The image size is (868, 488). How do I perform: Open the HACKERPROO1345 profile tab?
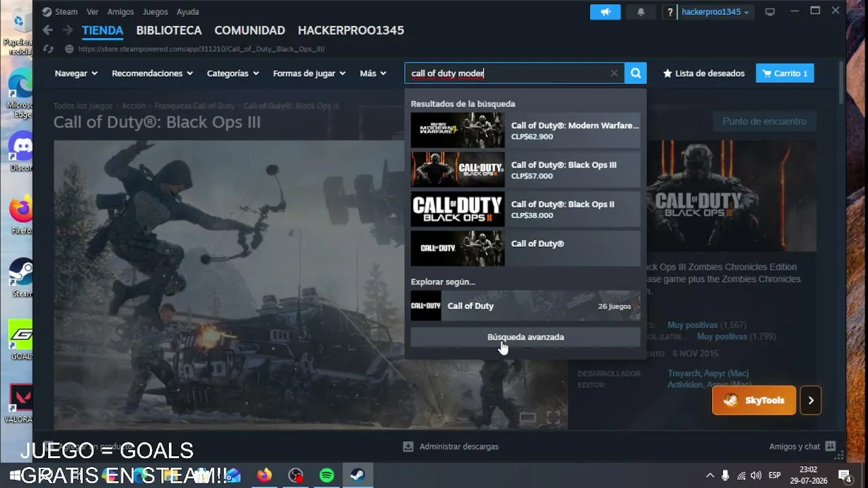[351, 30]
